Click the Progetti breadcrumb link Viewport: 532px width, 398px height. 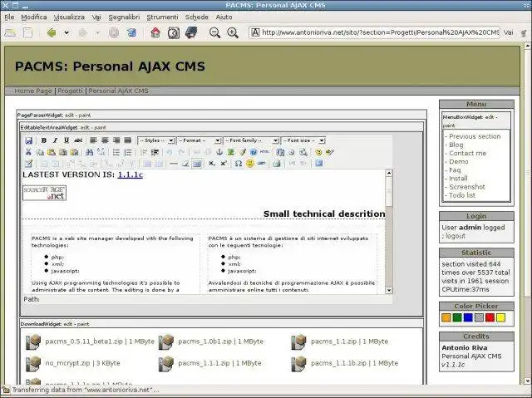pos(70,91)
